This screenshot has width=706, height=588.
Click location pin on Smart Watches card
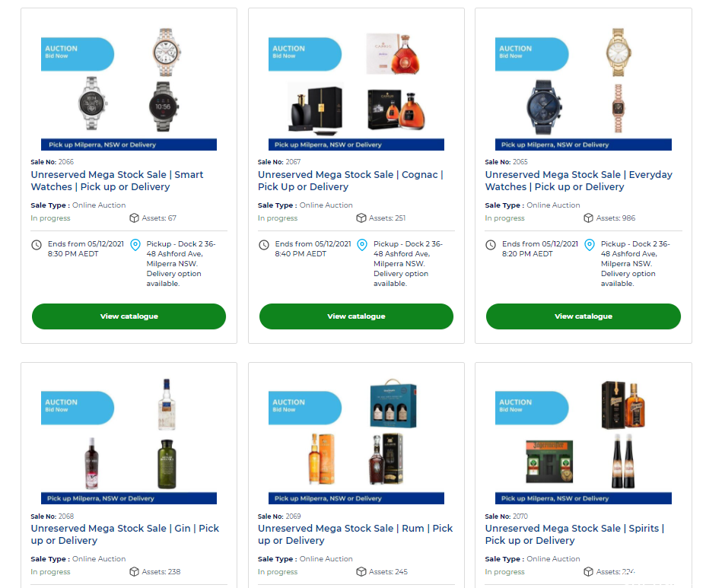135,244
